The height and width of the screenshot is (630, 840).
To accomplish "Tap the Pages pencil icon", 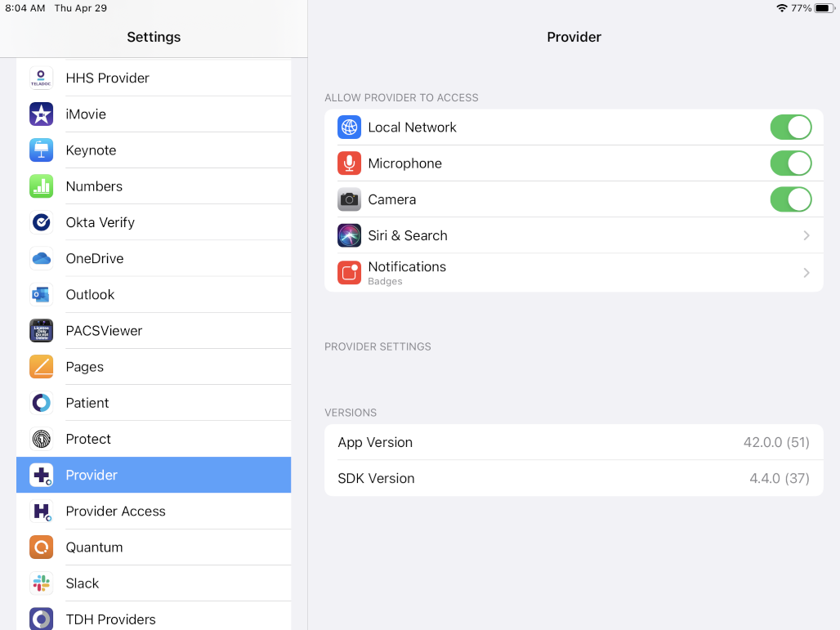I will (41, 367).
